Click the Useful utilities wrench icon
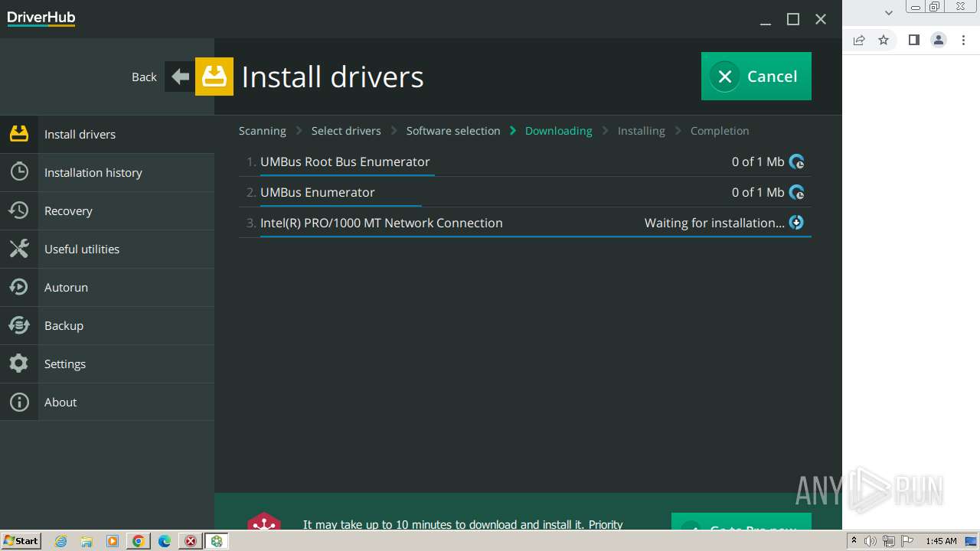The width and height of the screenshot is (980, 551). click(19, 249)
